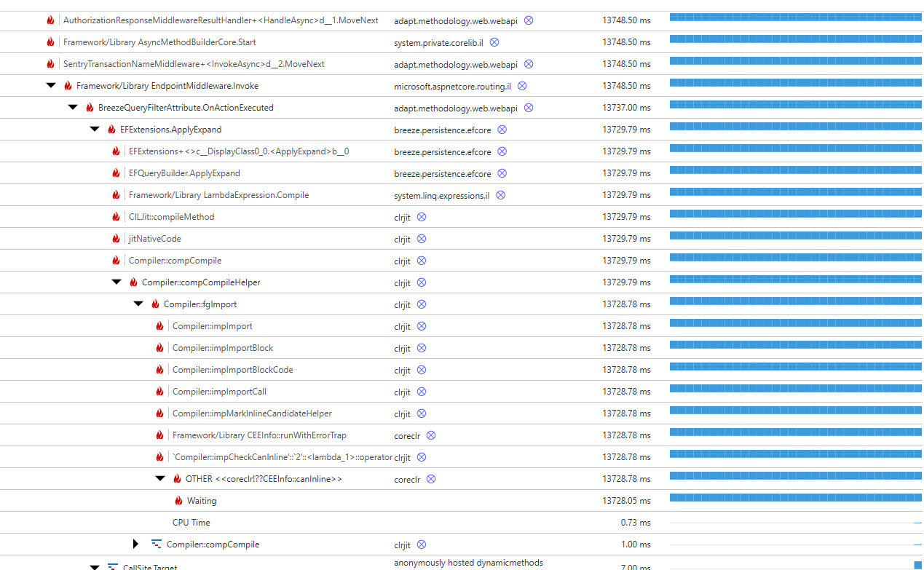The image size is (924, 570).
Task: Click flame icon beside CILJit::compileMethod
Action: [116, 217]
